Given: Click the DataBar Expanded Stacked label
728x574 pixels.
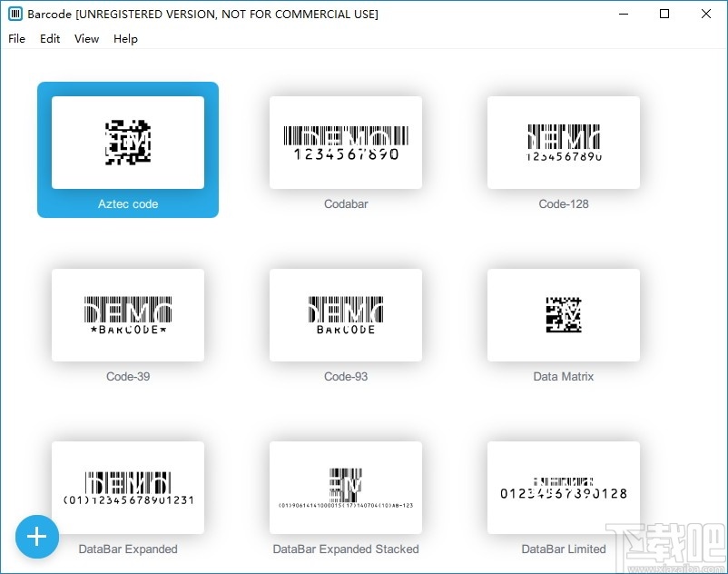Looking at the screenshot, I should [346, 549].
